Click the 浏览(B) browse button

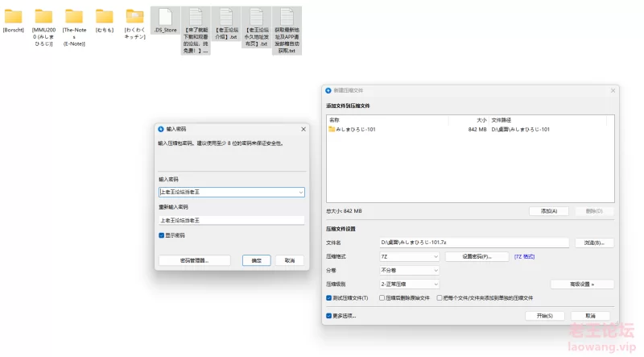tap(594, 243)
